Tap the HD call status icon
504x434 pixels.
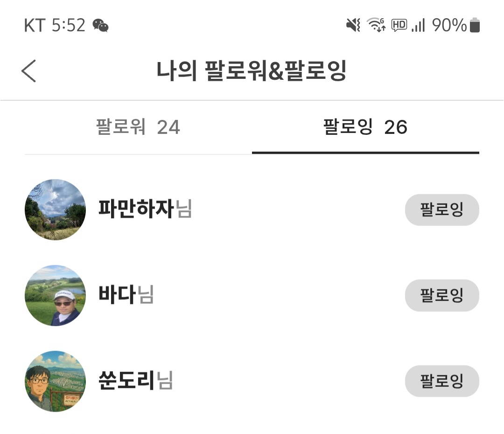click(399, 25)
